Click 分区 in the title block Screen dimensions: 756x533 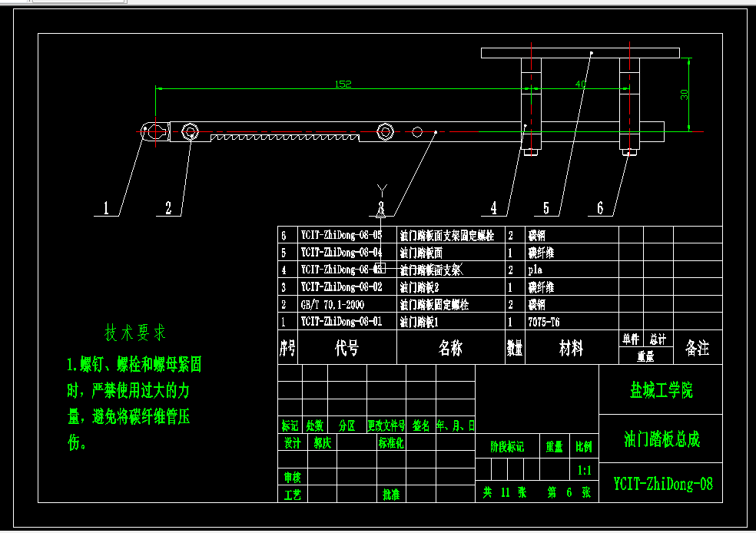click(346, 425)
